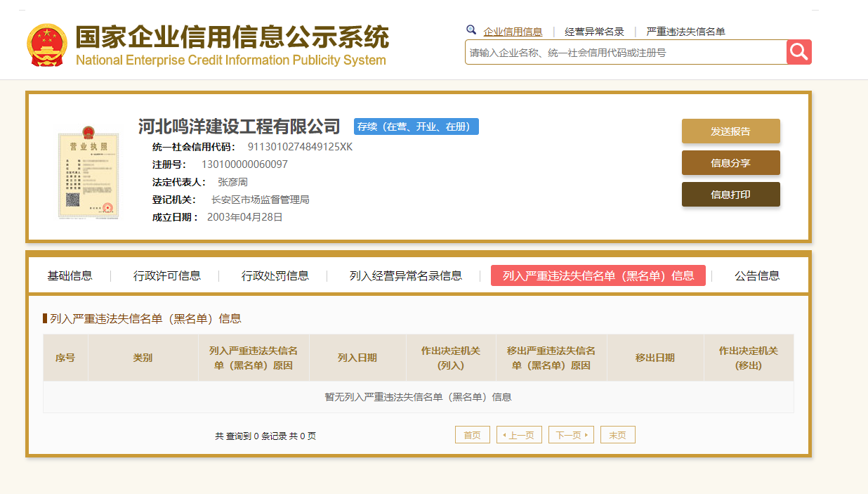This screenshot has width=868, height=494.
Task: Click the red magnifier search button
Action: coord(798,52)
